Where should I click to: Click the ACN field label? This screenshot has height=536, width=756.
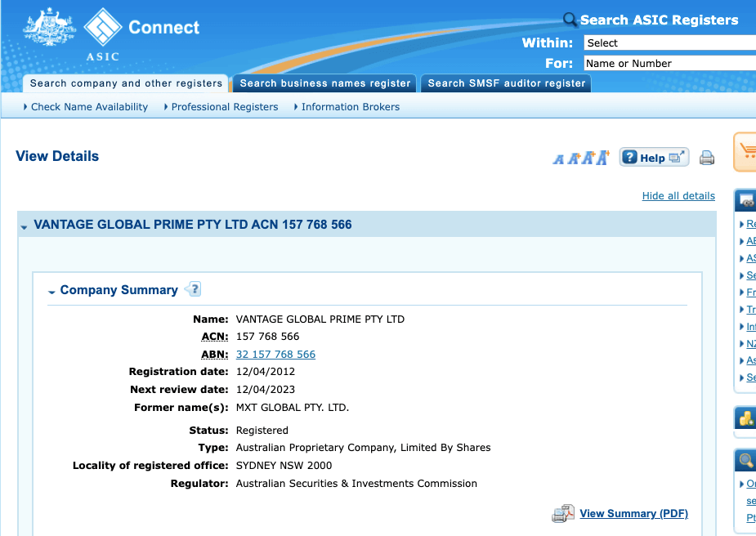(x=215, y=337)
